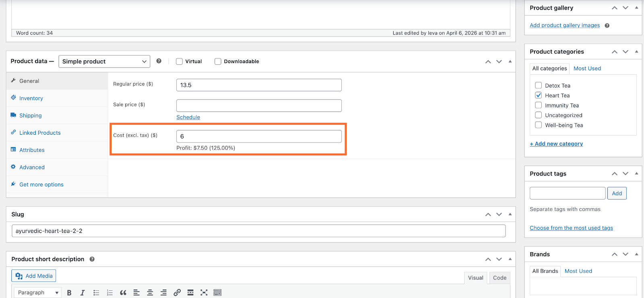644x298 pixels.
Task: Check the Uncategorized category
Action: (538, 115)
